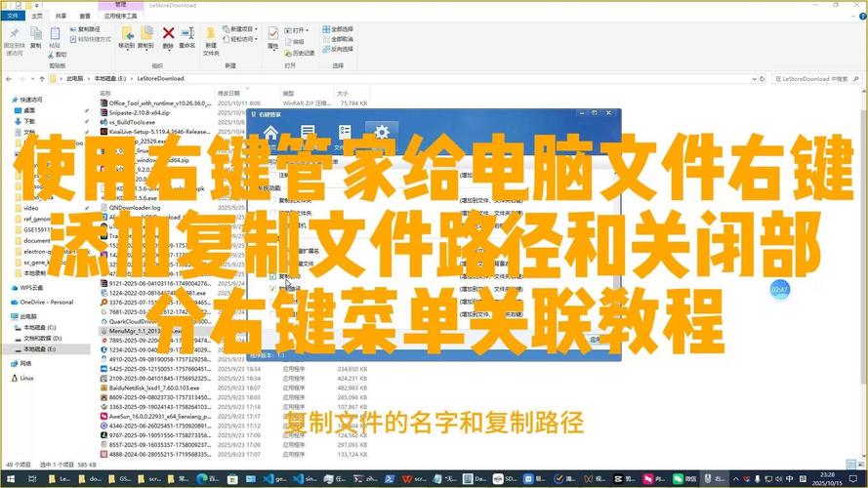The height and width of the screenshot is (488, 868).
Task: Click 反向选择 in the select group
Action: click(338, 49)
